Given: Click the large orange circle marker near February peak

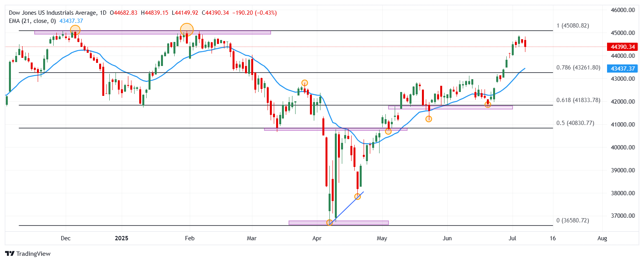Looking at the screenshot, I should point(187,29).
